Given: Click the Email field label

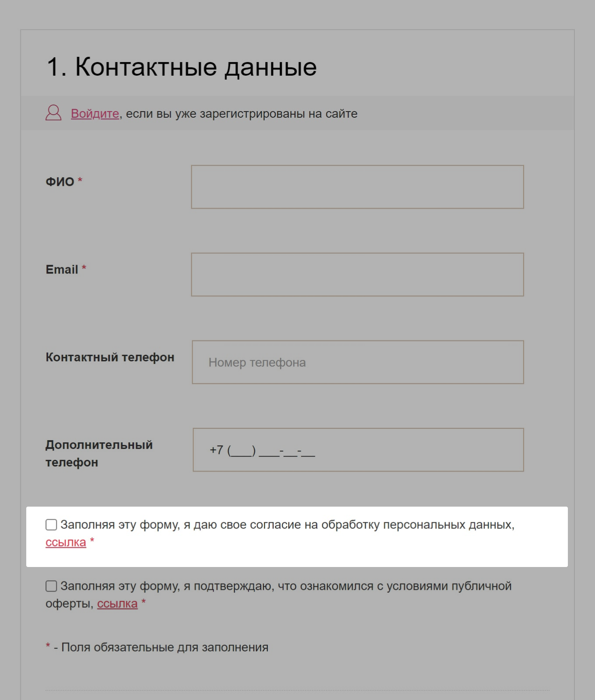Looking at the screenshot, I should 62,269.
